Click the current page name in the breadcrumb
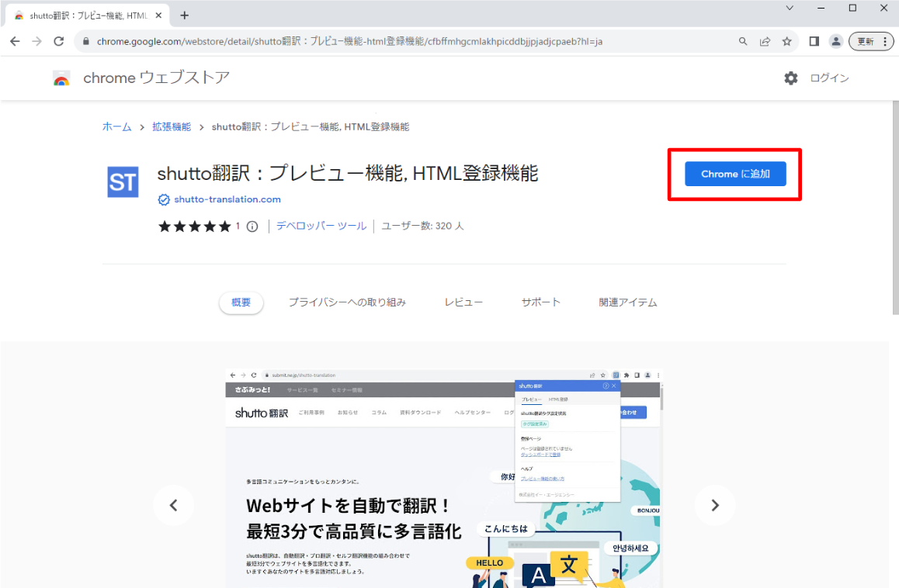Screen dimensions: 899x588 (311, 126)
